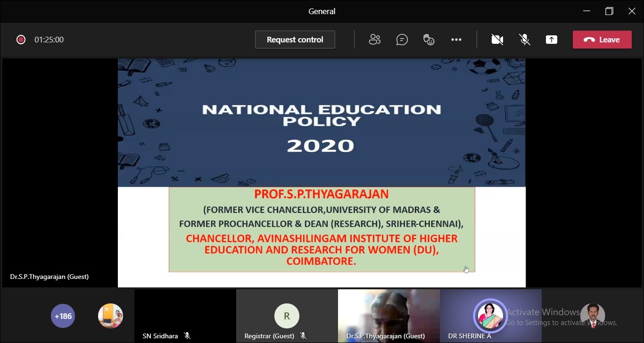Select the DR SHERINE A avatar

[x=490, y=315]
